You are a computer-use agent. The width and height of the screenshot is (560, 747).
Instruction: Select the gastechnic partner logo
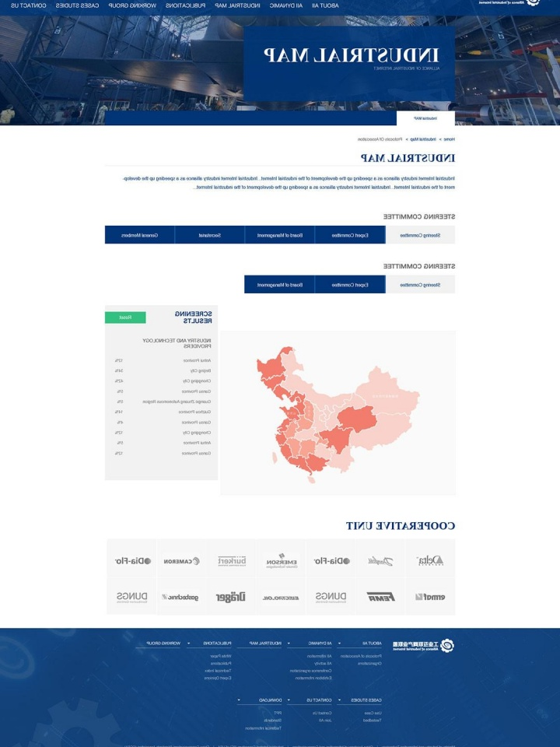tap(181, 597)
